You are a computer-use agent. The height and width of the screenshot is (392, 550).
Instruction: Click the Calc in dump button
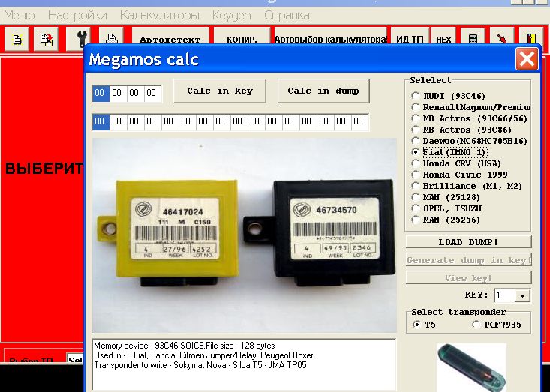coord(323,91)
